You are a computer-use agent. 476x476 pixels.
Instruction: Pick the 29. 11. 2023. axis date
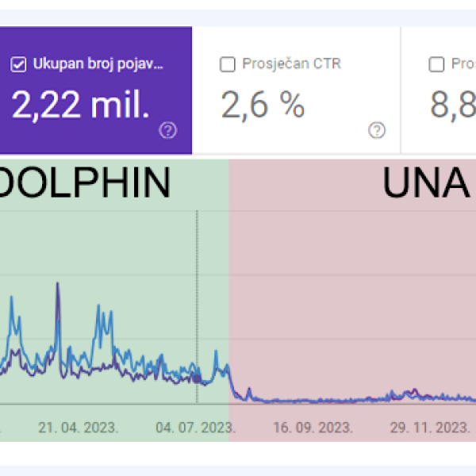point(429,428)
